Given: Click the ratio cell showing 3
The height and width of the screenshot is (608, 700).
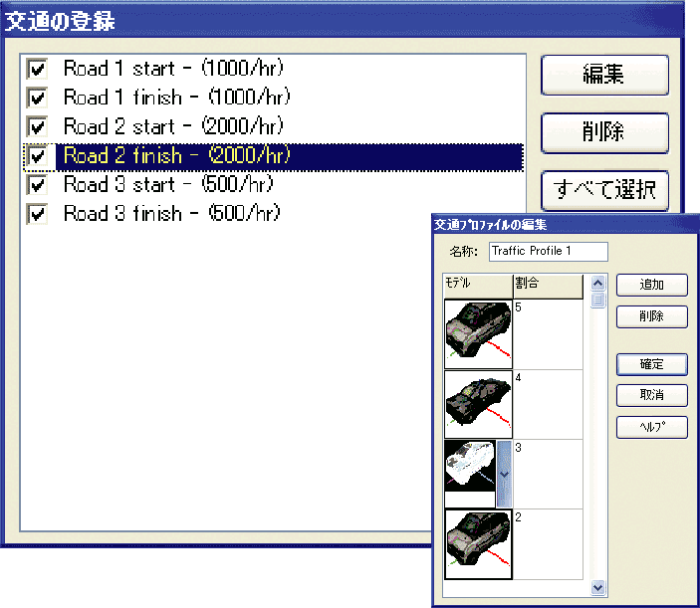Looking at the screenshot, I should tap(549, 475).
